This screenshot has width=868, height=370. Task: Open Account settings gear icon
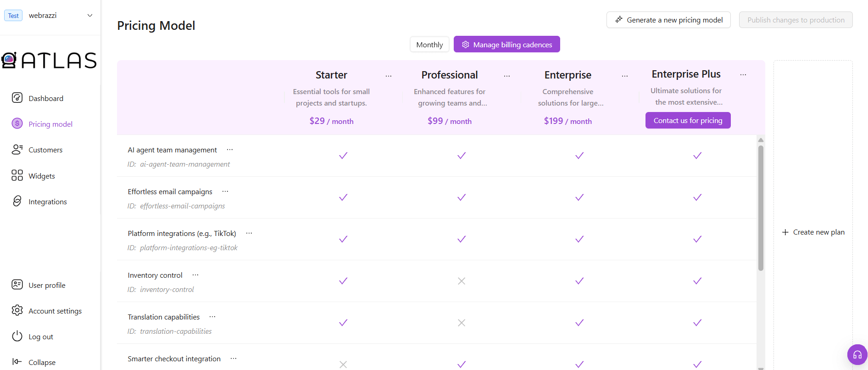click(17, 310)
